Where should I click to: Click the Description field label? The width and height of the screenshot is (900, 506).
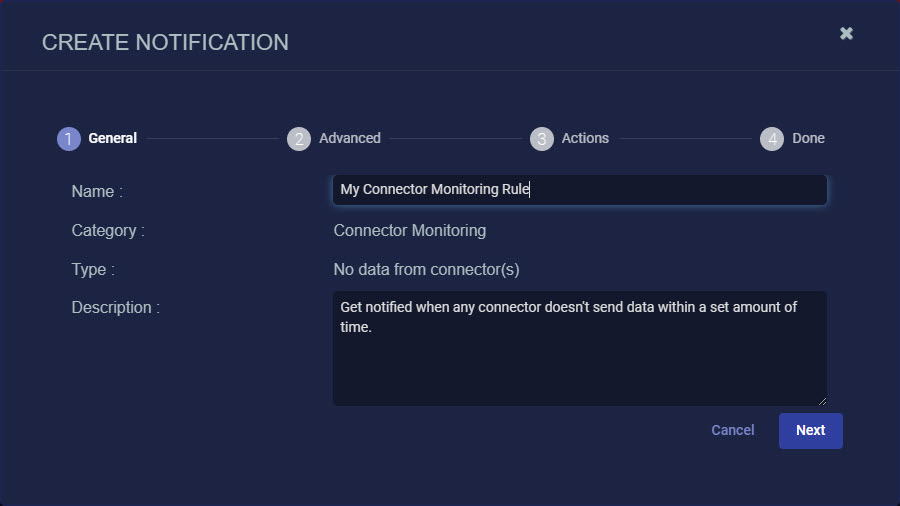(115, 308)
